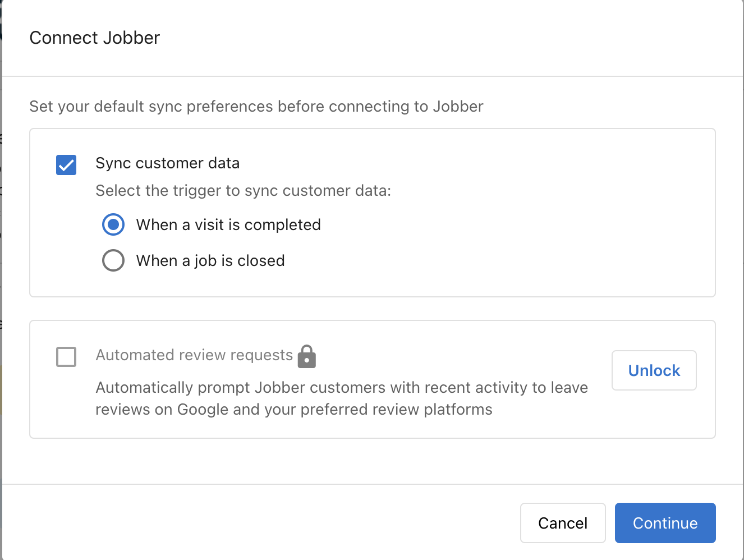
Task: Select the "When a visit is completed" radio button
Action: tap(113, 224)
